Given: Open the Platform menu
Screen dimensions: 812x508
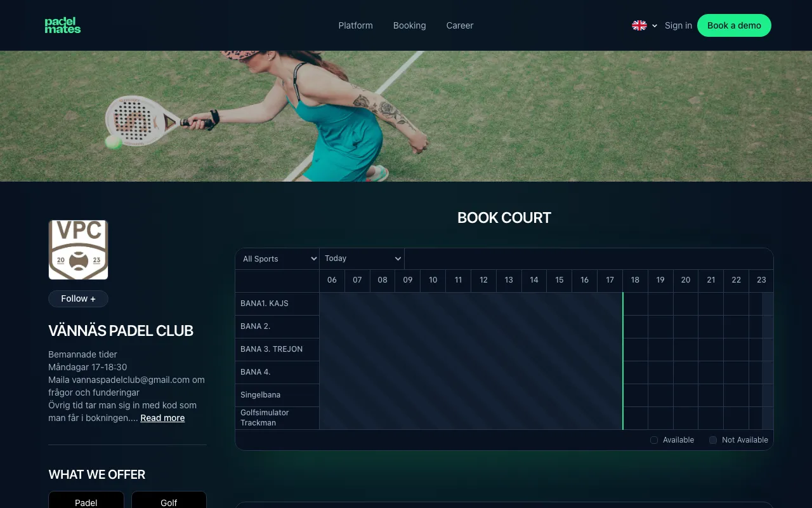Looking at the screenshot, I should [355, 25].
